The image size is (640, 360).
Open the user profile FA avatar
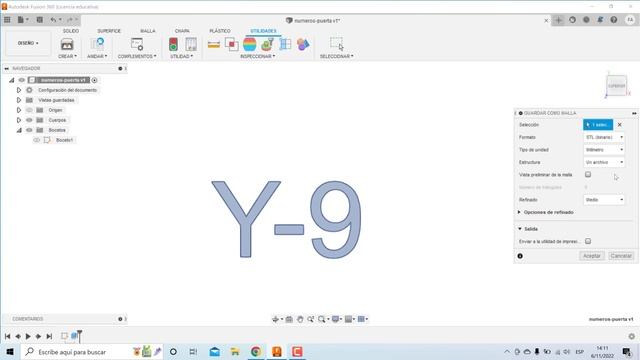tap(630, 20)
